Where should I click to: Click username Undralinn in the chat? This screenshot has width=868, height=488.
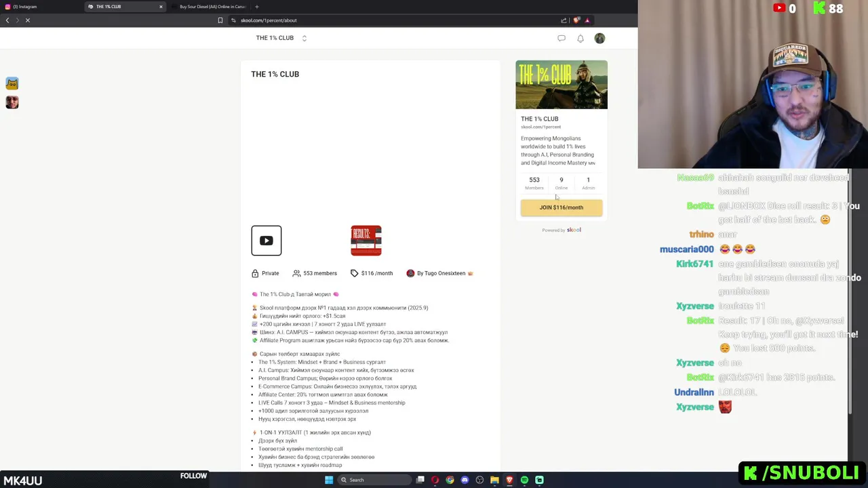[694, 392]
